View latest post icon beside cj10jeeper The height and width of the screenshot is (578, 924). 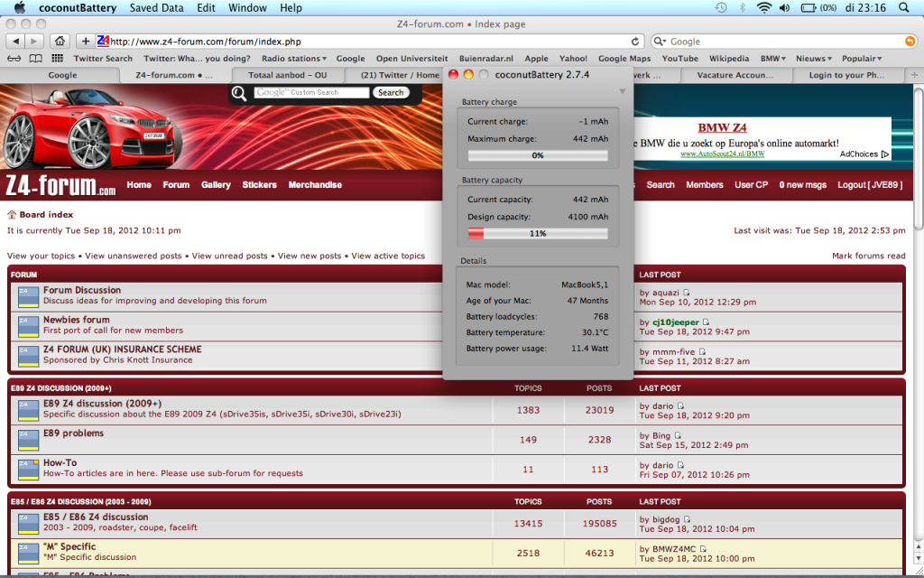point(706,322)
